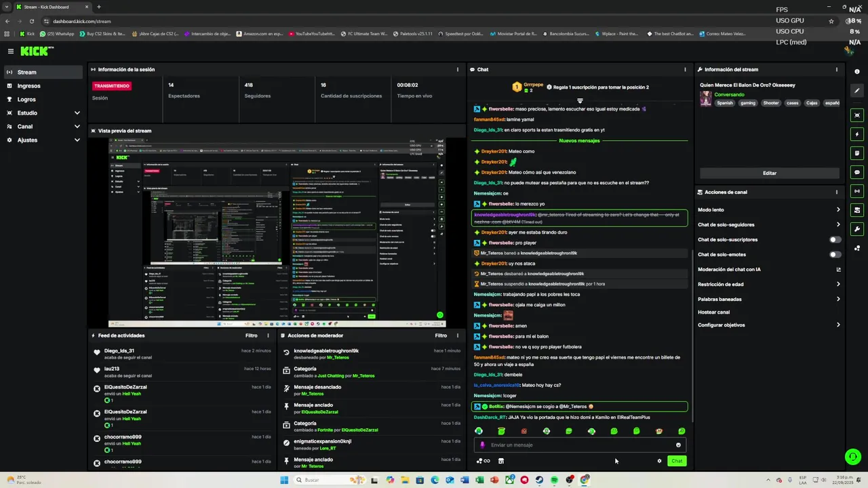Open Configurar objetivos options arrow

click(x=838, y=325)
